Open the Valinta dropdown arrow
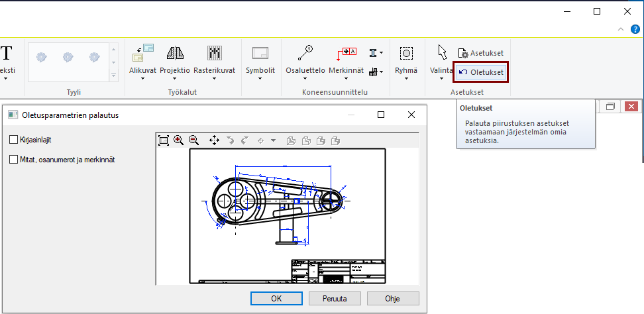Viewport: 644px width, 314px height. click(441, 79)
